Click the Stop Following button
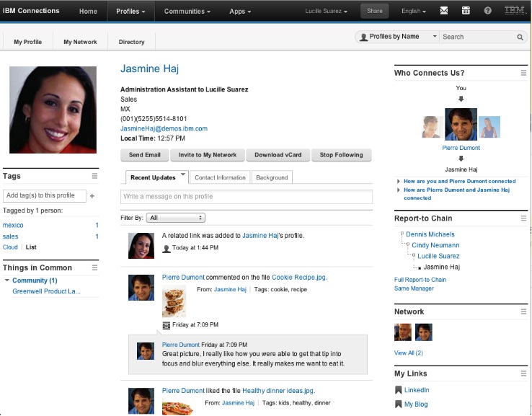The height and width of the screenshot is (416, 532). tap(341, 155)
